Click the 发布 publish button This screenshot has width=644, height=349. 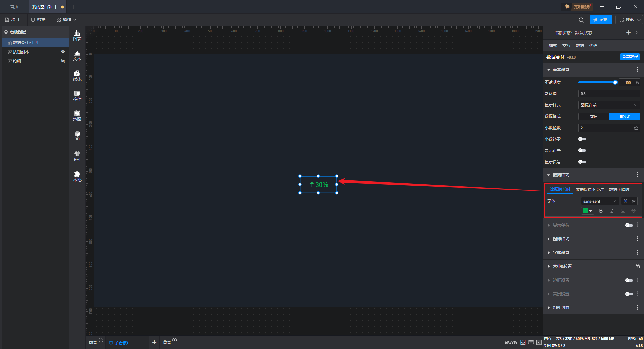point(601,20)
